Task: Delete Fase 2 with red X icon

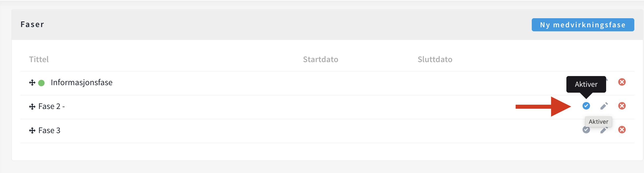Action: 622,106
